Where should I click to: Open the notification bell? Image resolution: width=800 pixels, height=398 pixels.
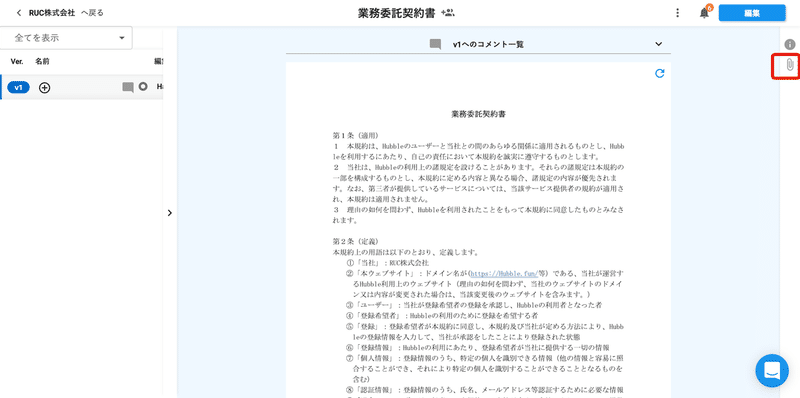point(705,13)
